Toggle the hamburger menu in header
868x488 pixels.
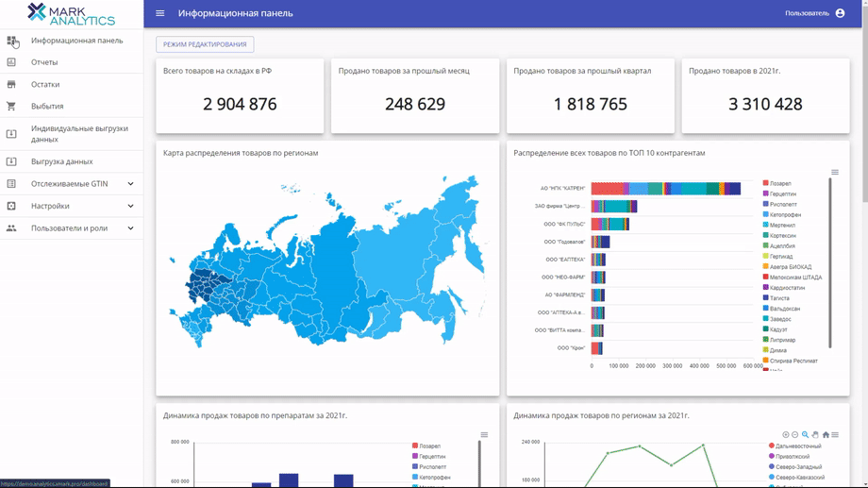click(x=160, y=13)
